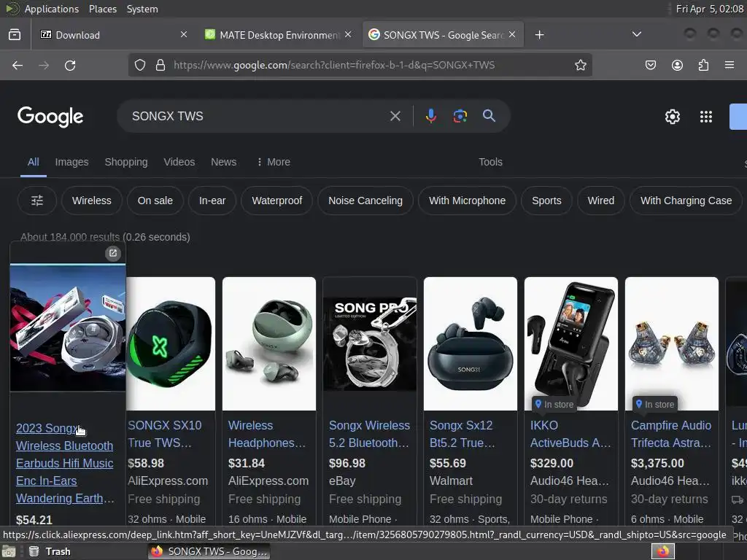The width and height of the screenshot is (747, 560).
Task: Open Songx Wireless 5.2 Bluetooth listing
Action: pos(369,434)
